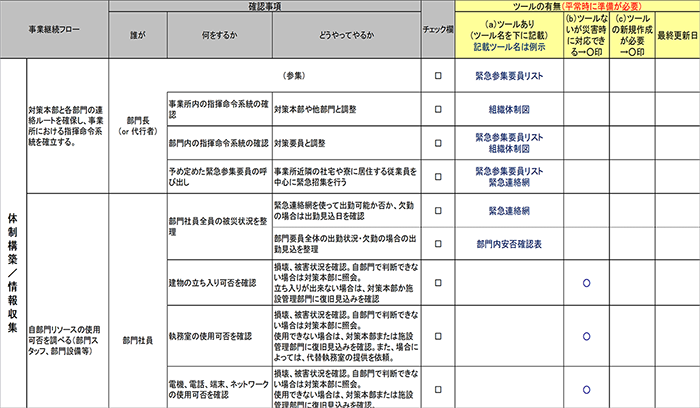
Task: Select 部門社員全員の被災状況を整理 cell
Action: click(x=220, y=227)
